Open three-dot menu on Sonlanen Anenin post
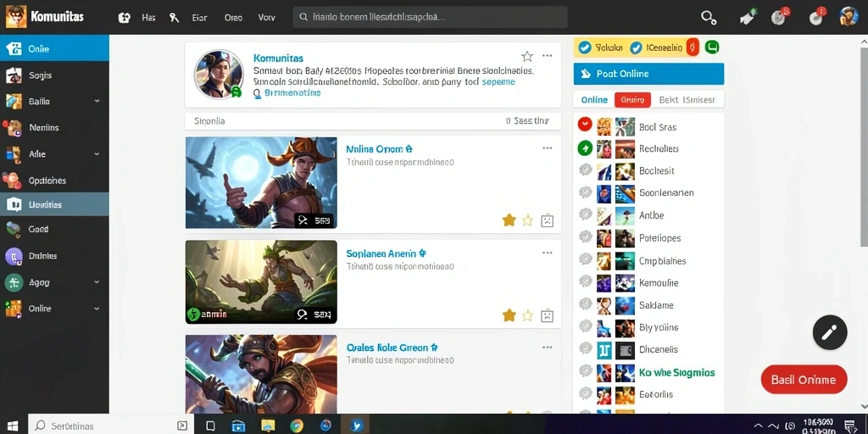 (x=548, y=253)
